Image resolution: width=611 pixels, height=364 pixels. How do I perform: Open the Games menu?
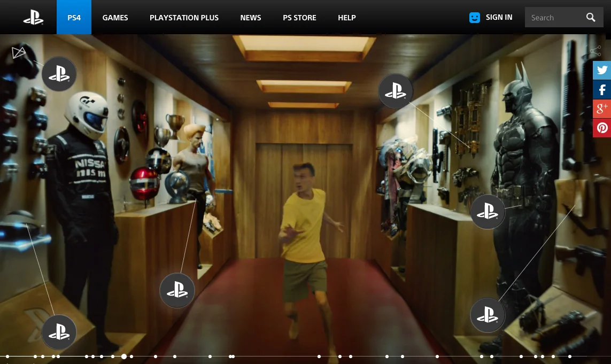pos(115,18)
